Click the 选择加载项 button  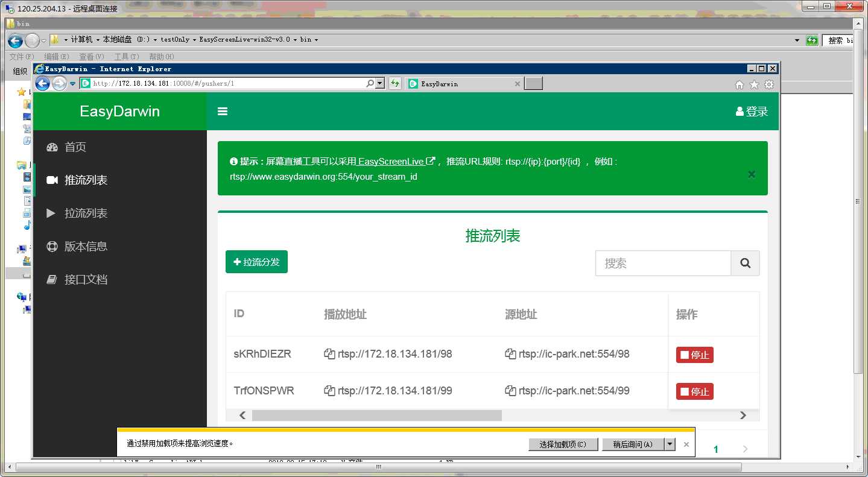click(563, 444)
